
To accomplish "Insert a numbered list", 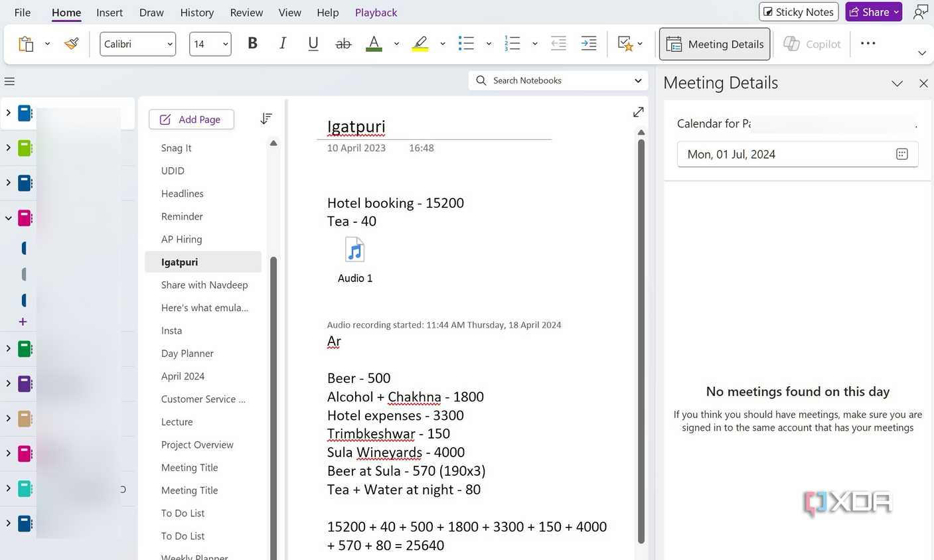I will coord(512,44).
